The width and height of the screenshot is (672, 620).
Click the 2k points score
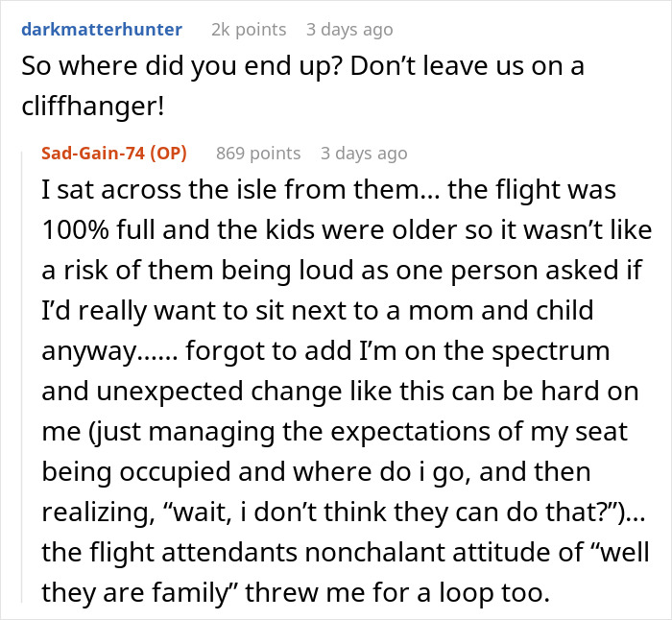248,30
